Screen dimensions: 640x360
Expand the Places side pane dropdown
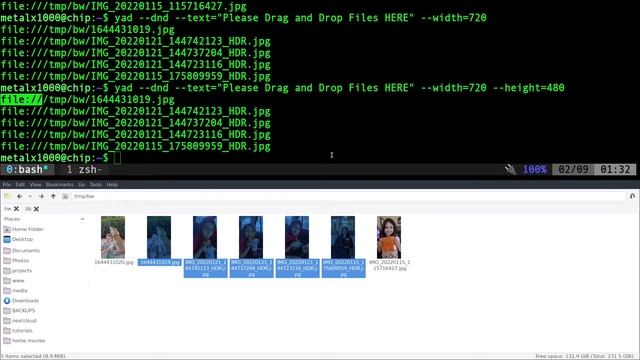click(x=82, y=219)
